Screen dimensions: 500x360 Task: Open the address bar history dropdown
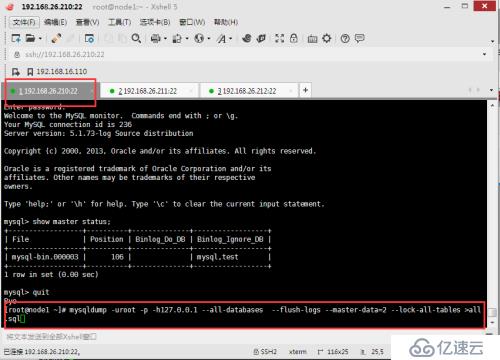[x=484, y=54]
